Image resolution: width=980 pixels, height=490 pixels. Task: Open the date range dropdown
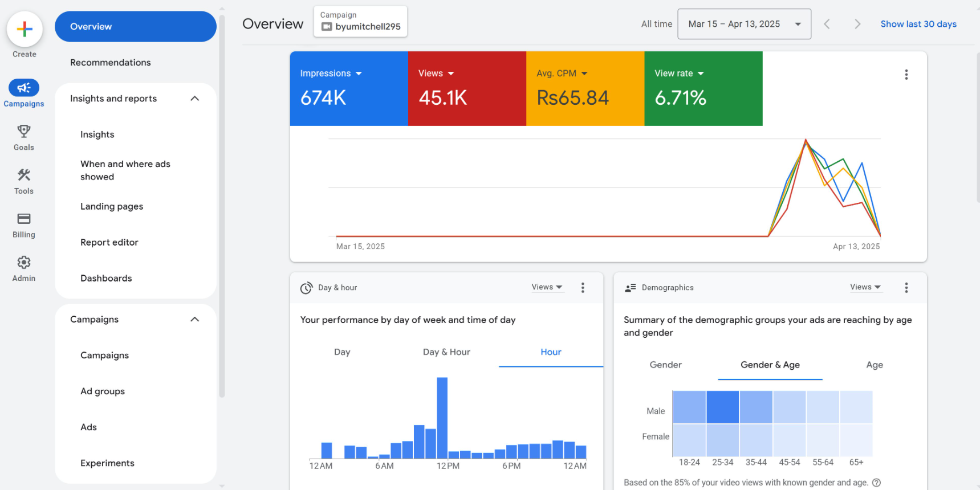(x=743, y=24)
